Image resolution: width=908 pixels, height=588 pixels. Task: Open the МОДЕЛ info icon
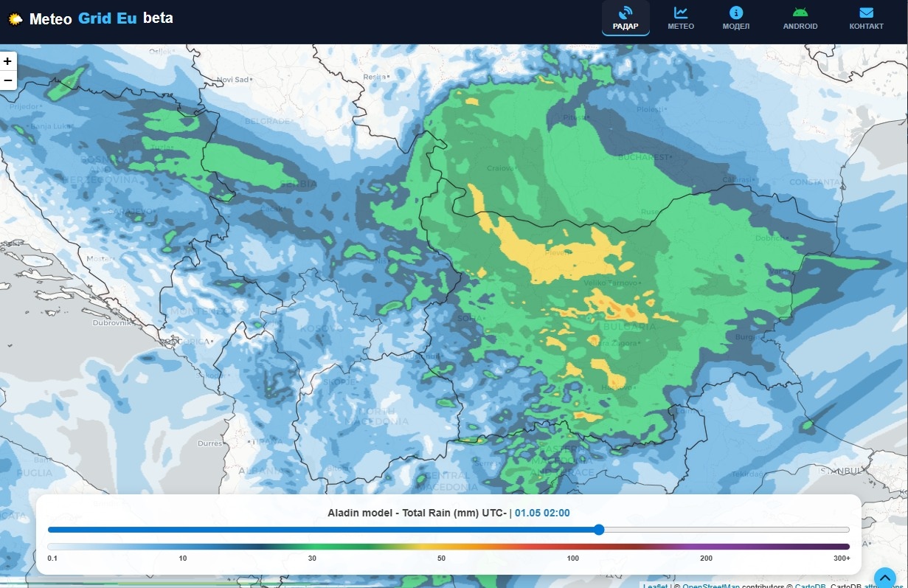tap(735, 13)
